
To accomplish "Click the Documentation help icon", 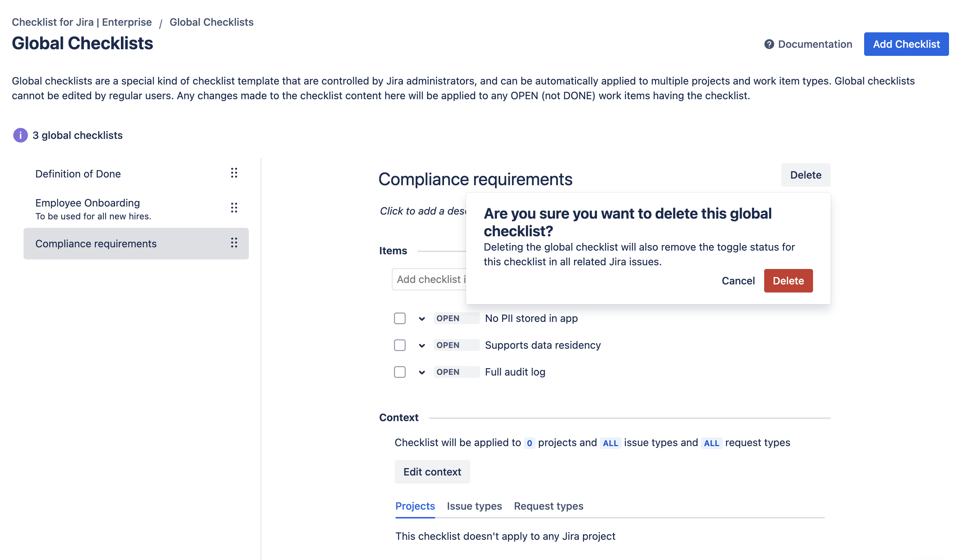I will tap(769, 44).
